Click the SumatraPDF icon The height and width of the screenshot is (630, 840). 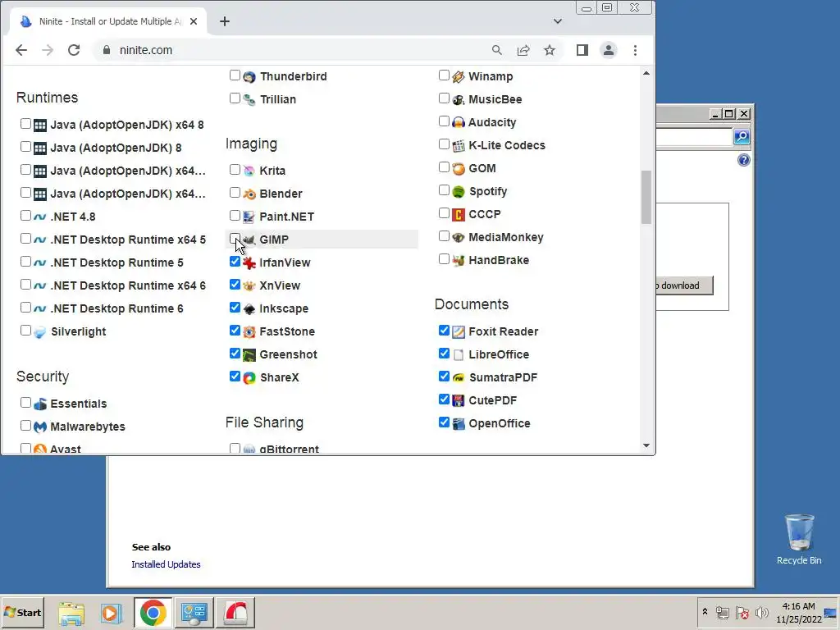[458, 377]
